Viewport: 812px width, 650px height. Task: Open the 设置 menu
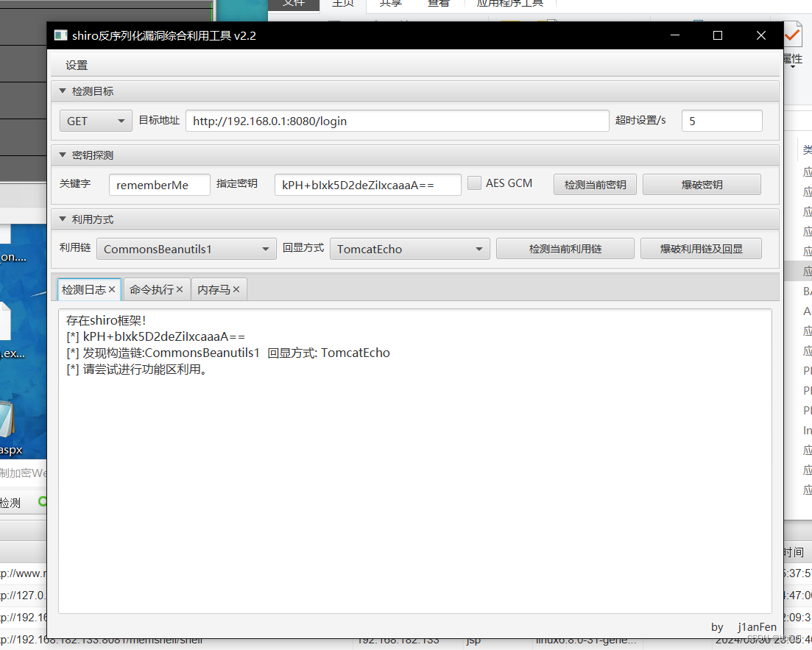77,66
